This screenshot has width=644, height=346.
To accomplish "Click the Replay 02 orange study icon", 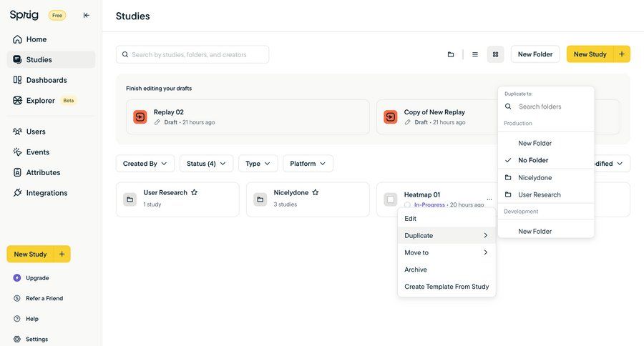I will pyautogui.click(x=140, y=117).
